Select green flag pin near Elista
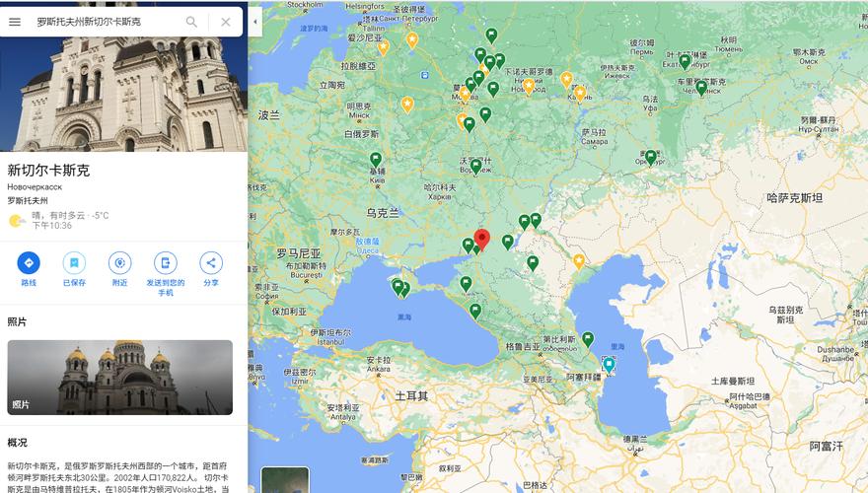 533,263
